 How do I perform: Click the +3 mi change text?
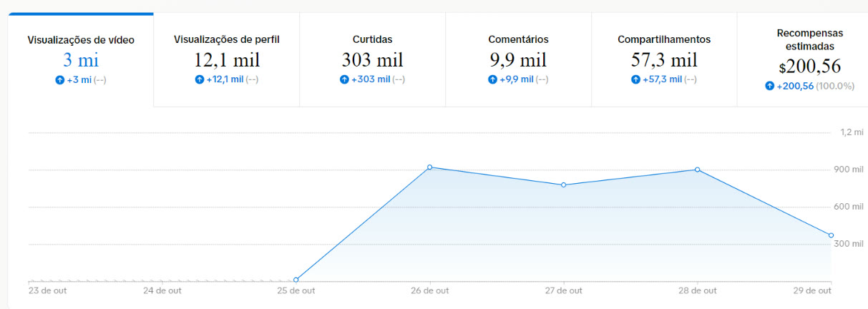[79, 80]
